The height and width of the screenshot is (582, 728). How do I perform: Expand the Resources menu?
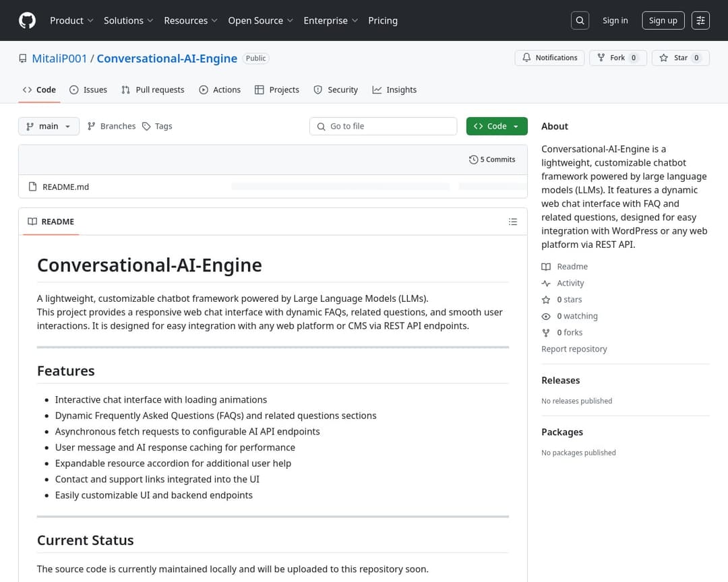coord(190,20)
